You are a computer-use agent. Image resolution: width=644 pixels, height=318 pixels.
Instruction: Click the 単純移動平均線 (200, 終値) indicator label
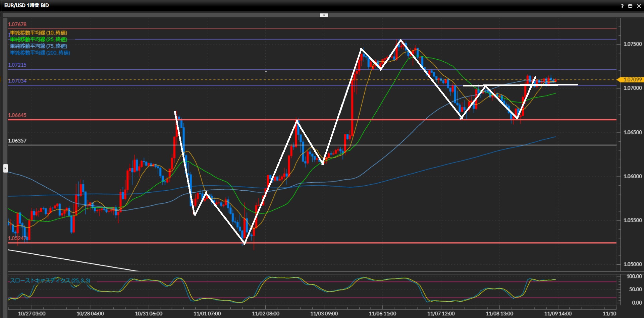pyautogui.click(x=40, y=53)
